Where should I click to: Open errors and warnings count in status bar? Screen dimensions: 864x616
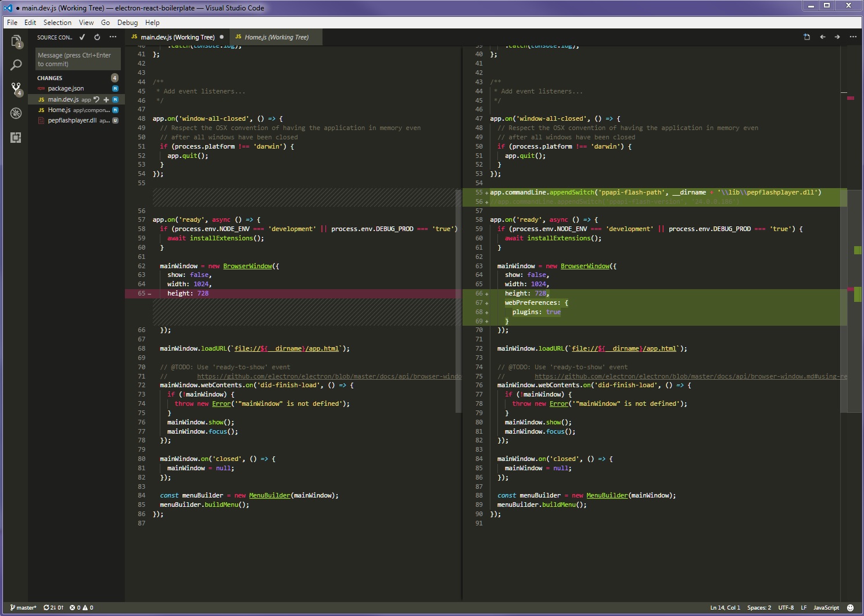tap(81, 608)
